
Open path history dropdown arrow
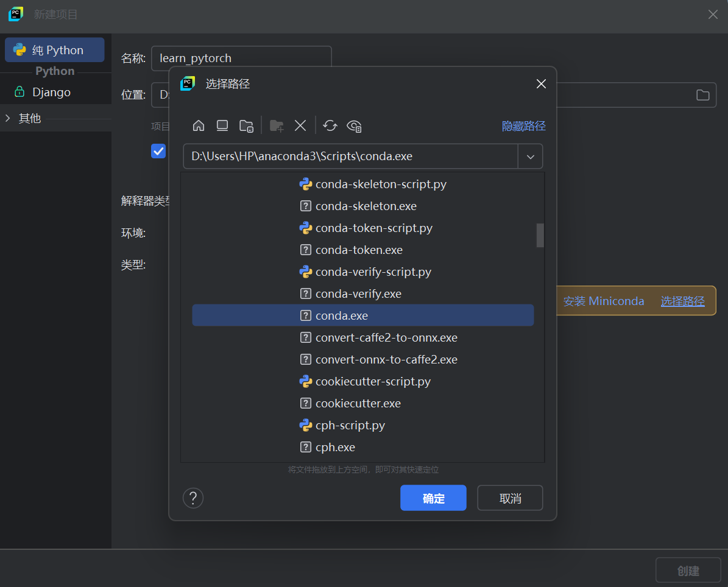(530, 156)
